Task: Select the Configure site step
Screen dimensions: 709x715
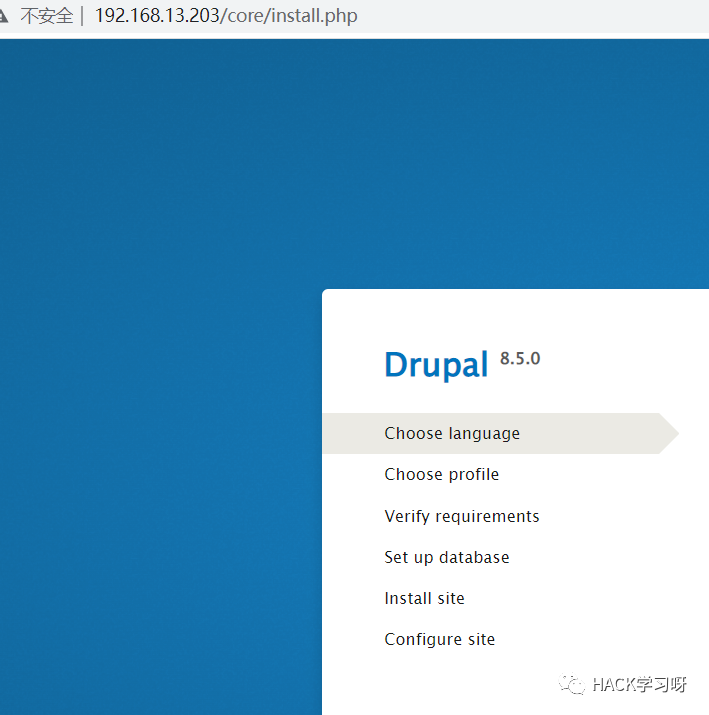Action: [440, 639]
